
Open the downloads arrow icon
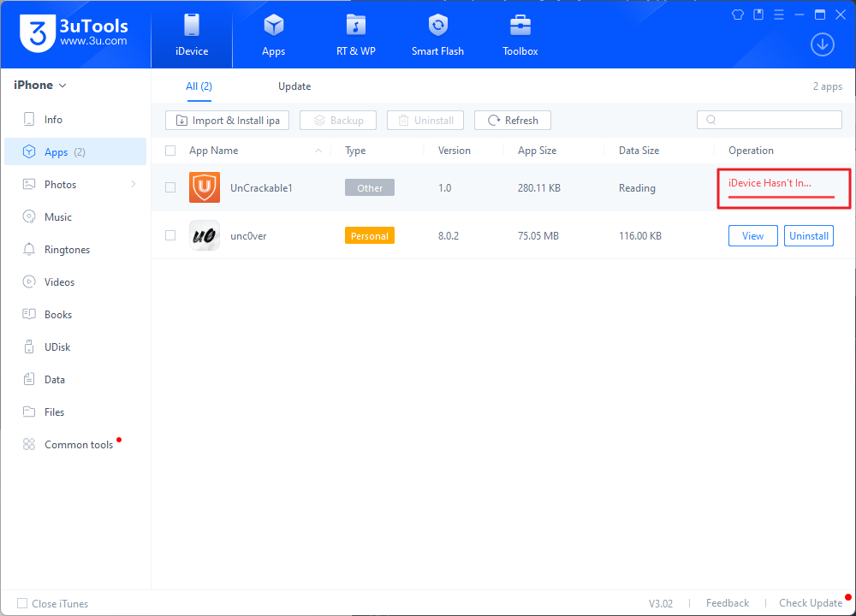click(822, 44)
